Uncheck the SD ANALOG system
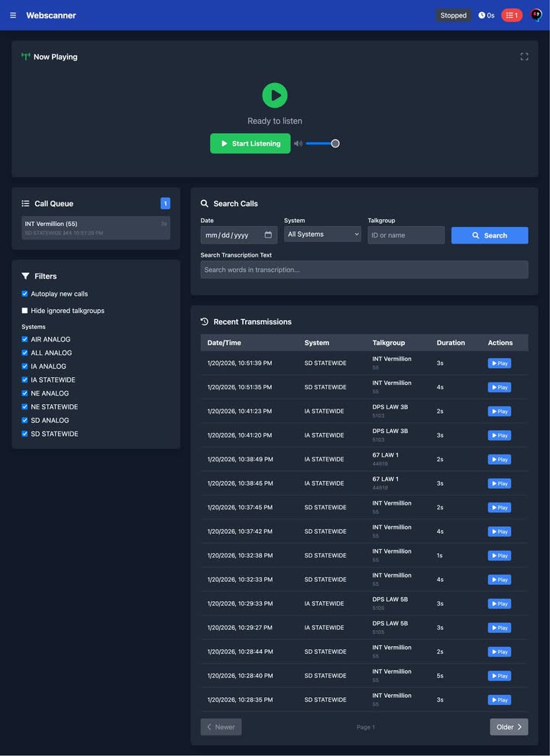 coord(24,421)
